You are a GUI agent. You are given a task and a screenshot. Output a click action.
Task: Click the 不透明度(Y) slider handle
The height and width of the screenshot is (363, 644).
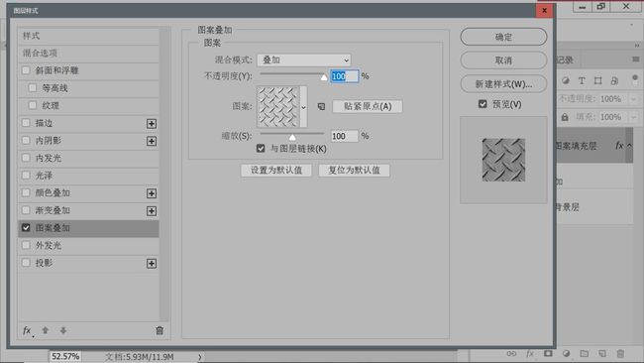coord(324,77)
